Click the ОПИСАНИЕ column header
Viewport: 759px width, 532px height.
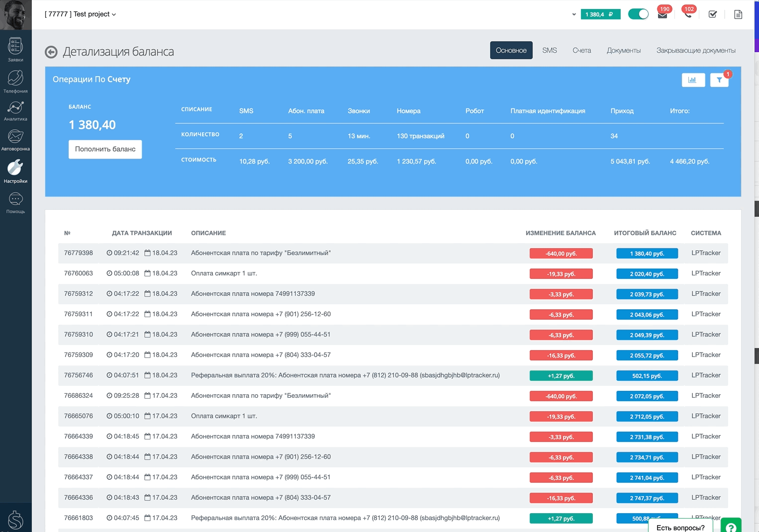coord(208,233)
